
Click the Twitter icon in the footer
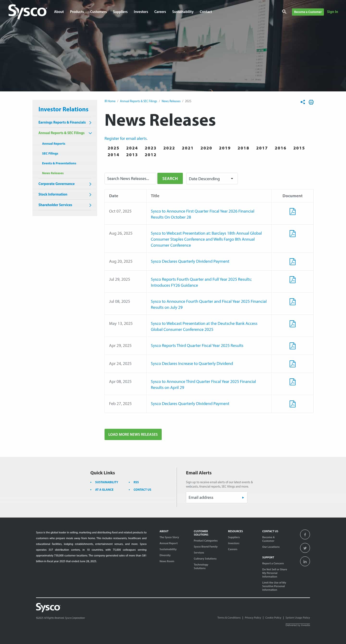(305, 548)
